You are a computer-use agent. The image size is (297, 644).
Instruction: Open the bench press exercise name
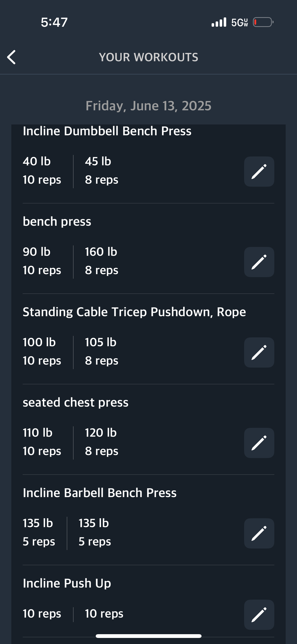(57, 221)
